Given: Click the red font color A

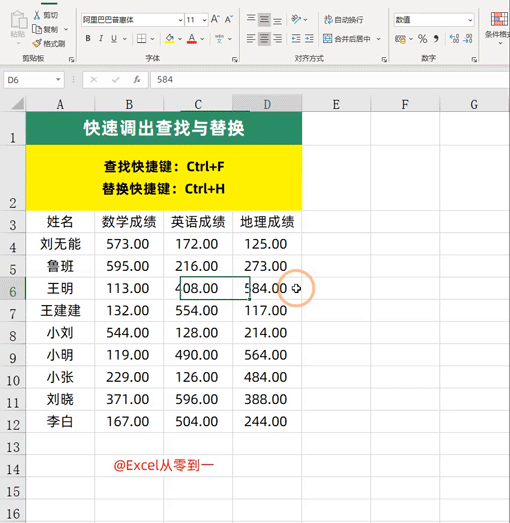Looking at the screenshot, I should 192,39.
